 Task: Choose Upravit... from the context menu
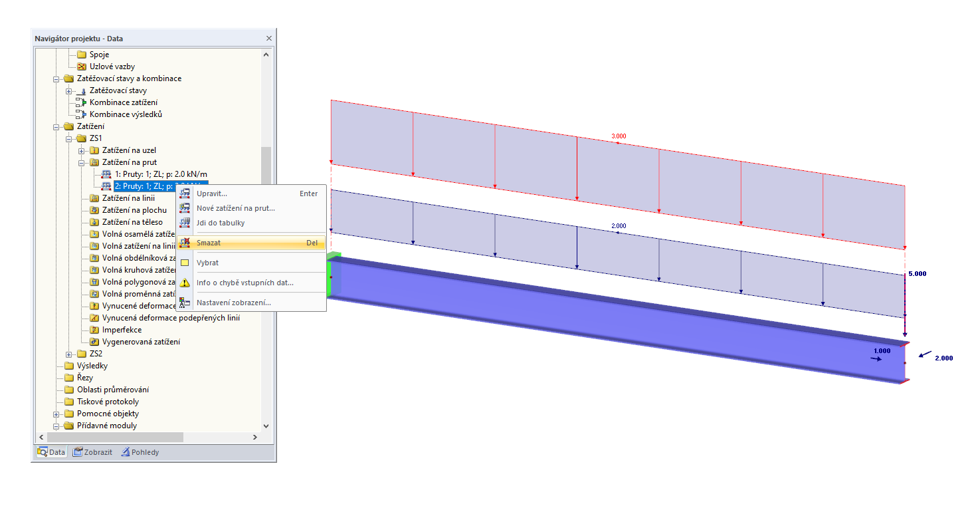point(251,194)
